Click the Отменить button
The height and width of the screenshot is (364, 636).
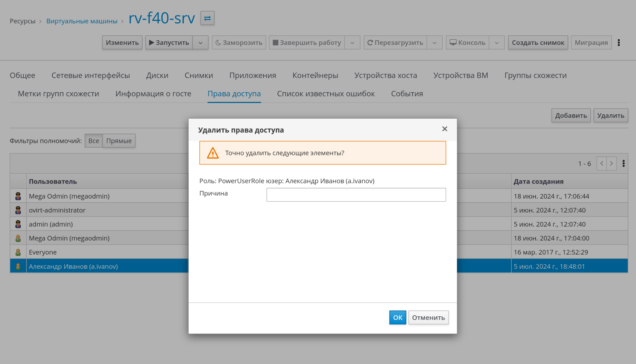click(x=428, y=318)
